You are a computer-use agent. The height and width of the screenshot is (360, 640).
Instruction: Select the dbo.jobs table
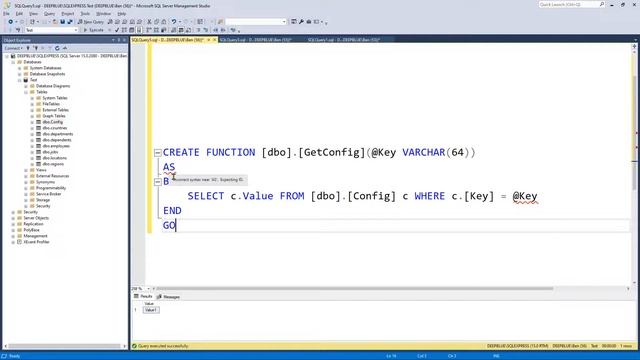coord(50,152)
